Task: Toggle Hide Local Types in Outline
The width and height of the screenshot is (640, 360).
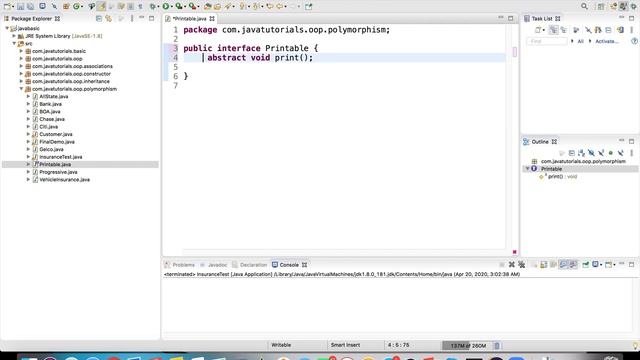Action: pyautogui.click(x=620, y=153)
